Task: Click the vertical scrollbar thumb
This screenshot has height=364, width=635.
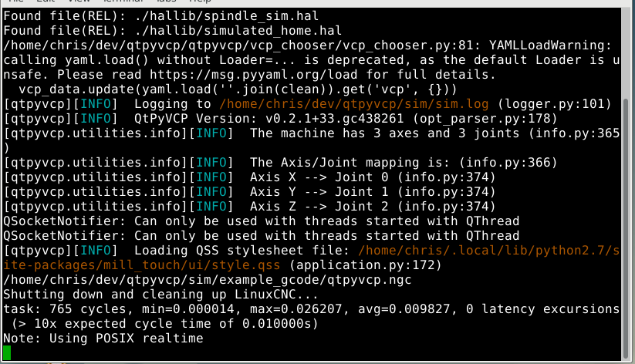Action: (x=626, y=228)
